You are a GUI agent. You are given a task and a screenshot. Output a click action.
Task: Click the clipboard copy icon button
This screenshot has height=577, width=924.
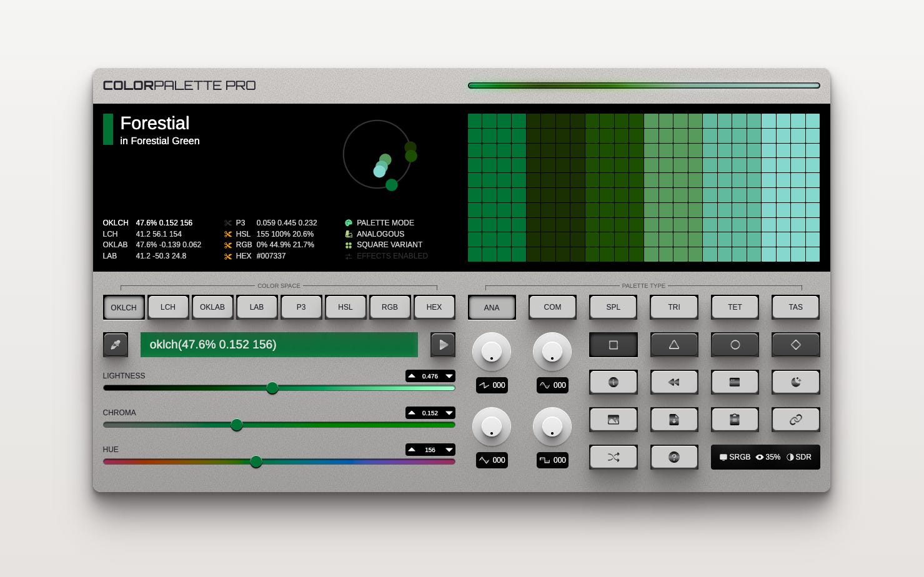point(735,420)
